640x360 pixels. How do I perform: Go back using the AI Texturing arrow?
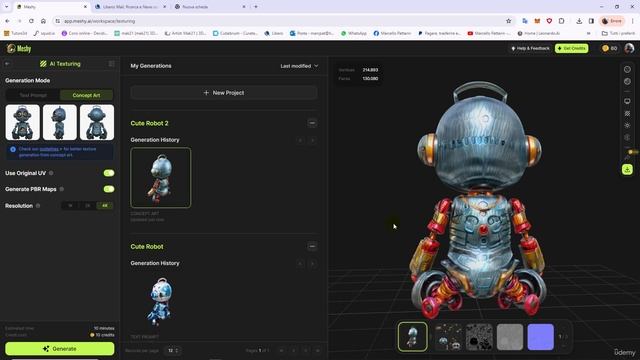pyautogui.click(x=7, y=64)
